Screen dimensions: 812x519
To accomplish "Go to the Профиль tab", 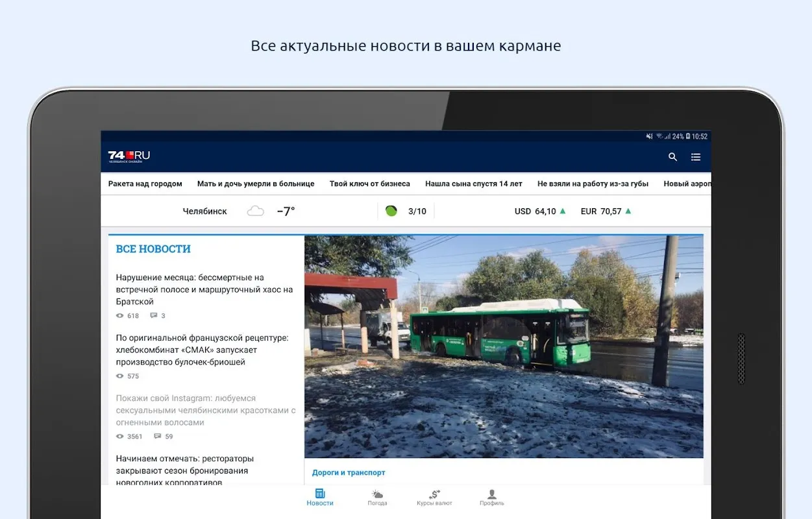I will (x=491, y=498).
